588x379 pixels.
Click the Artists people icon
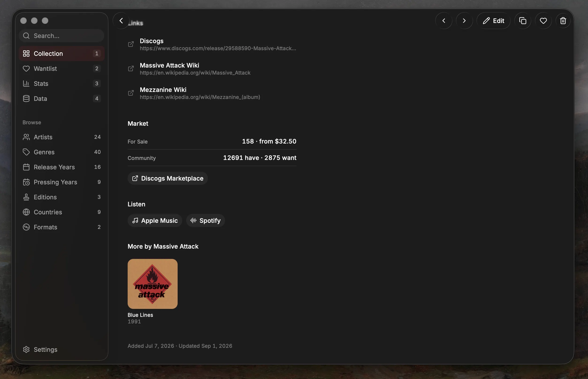[26, 137]
